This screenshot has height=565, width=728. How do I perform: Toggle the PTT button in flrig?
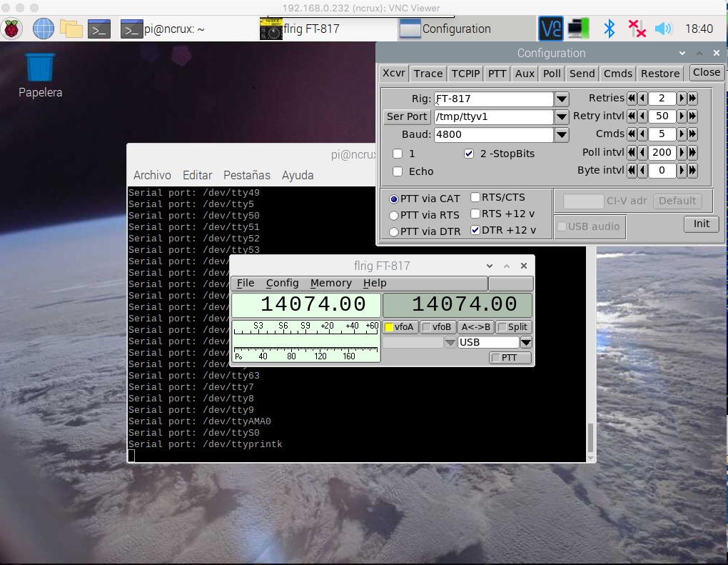click(x=510, y=358)
